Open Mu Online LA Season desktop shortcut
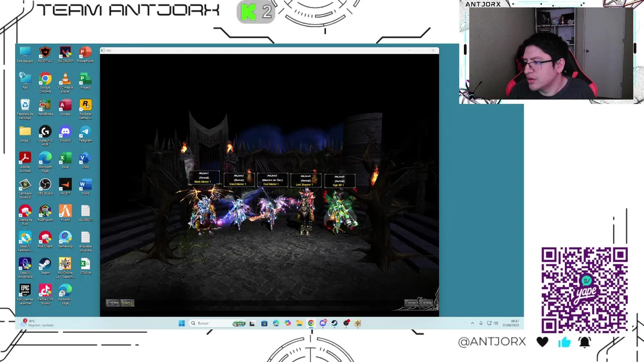Viewport: 644px width, 362px height. [65, 268]
